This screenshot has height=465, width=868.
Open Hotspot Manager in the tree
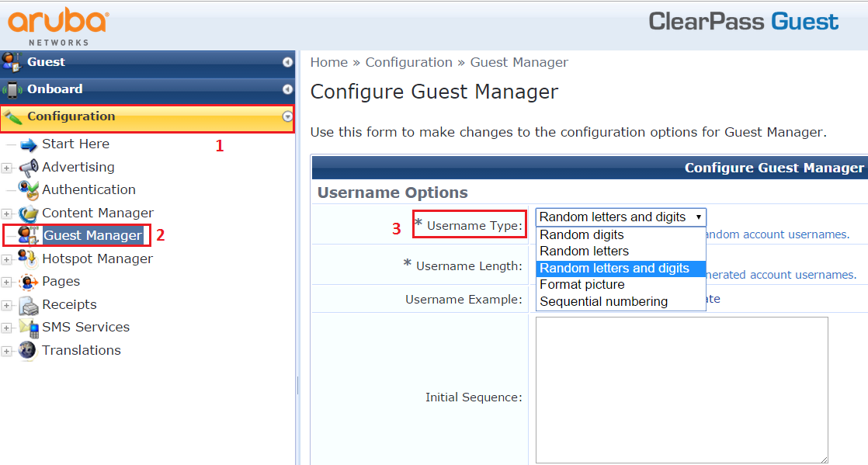tap(97, 259)
